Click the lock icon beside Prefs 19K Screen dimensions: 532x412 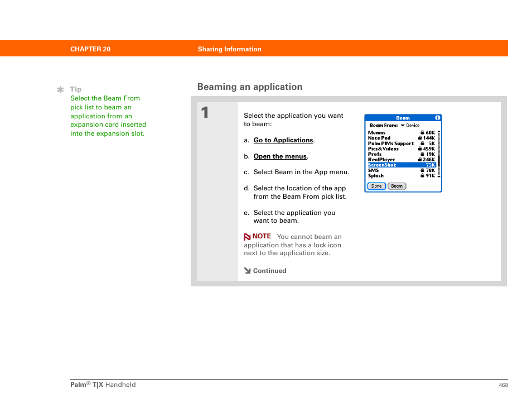click(x=422, y=154)
